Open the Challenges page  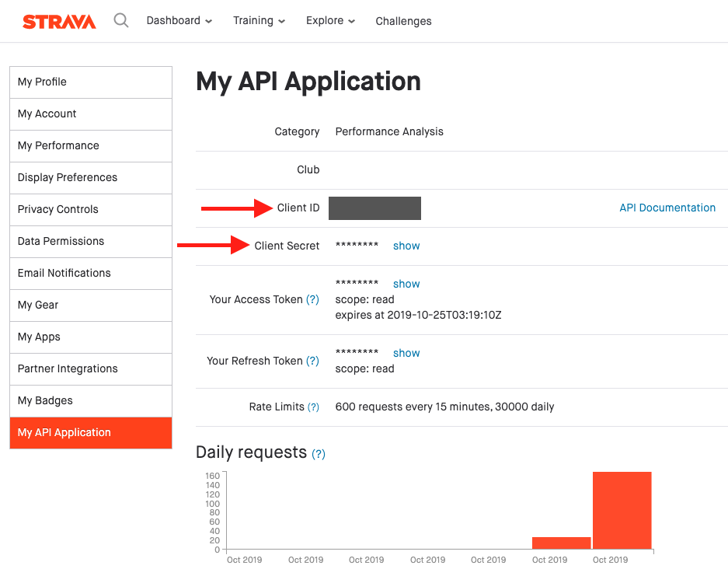[x=403, y=21]
